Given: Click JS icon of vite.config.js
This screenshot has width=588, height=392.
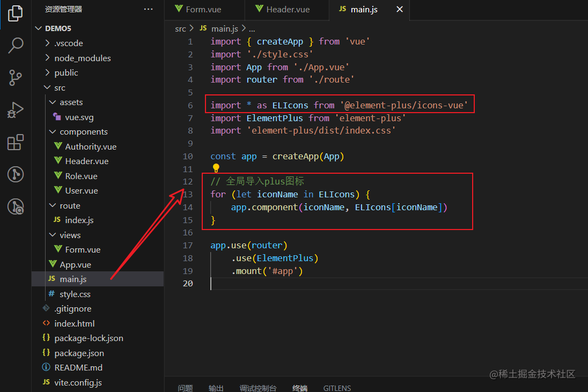Looking at the screenshot, I should (x=46, y=382).
